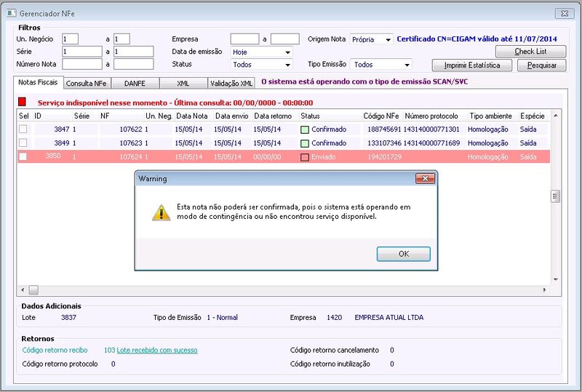Image resolution: width=582 pixels, height=392 pixels.
Task: Click the grid scrollbar down arrow
Action: click(x=556, y=279)
